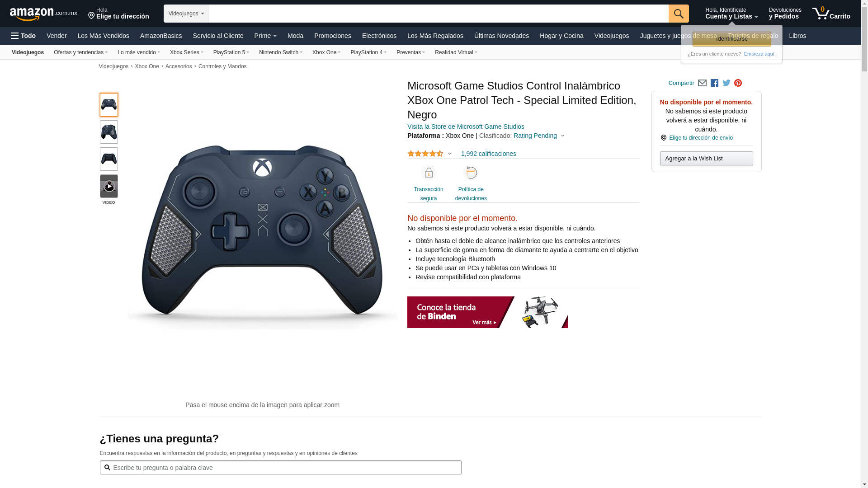
Task: Share product on Pinterest
Action: (738, 83)
